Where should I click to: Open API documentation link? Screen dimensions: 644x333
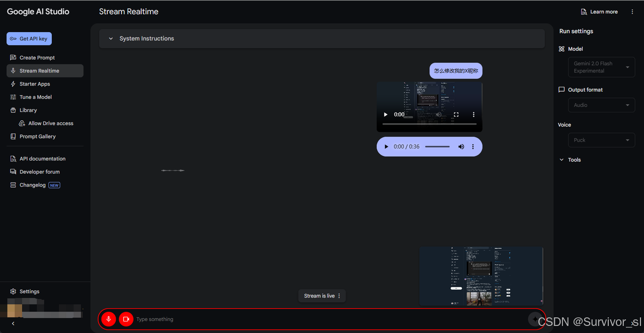pos(42,159)
